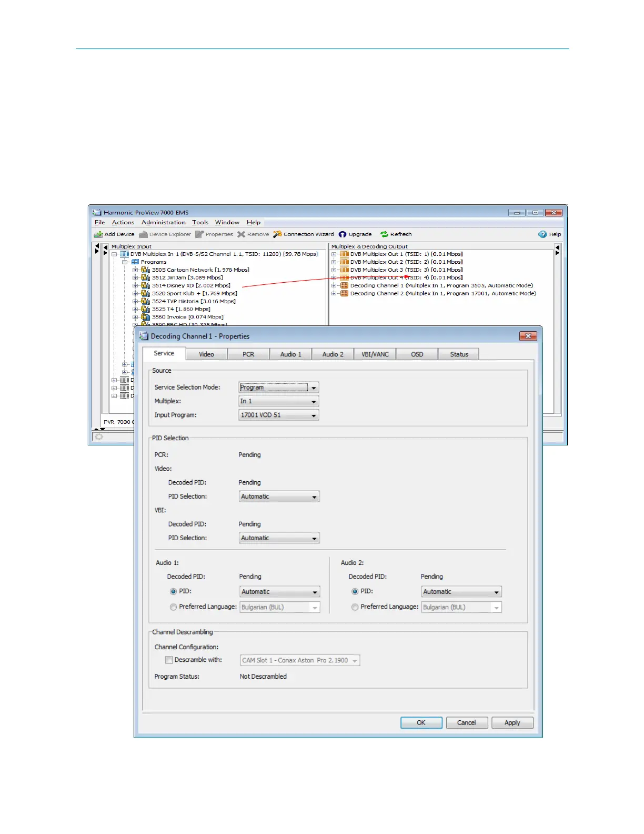The width and height of the screenshot is (644, 834).
Task: Open the VBI/VANC tab
Action: pos(375,354)
